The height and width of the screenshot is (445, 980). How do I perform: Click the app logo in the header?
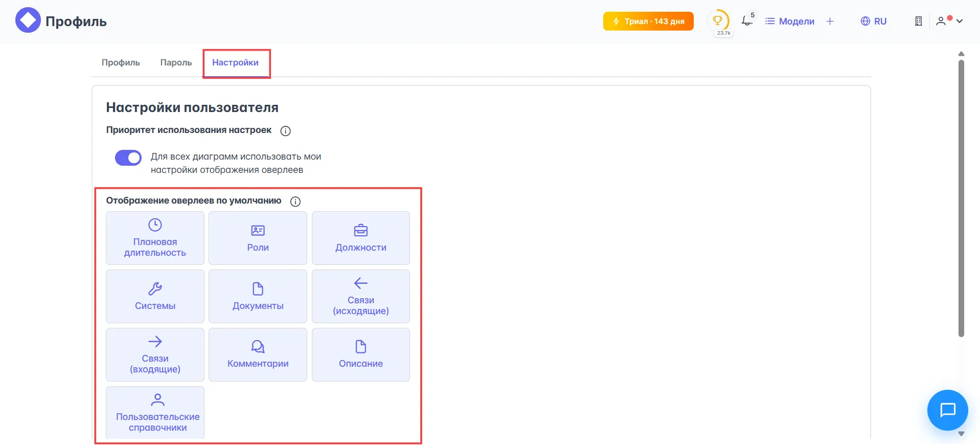28,20
